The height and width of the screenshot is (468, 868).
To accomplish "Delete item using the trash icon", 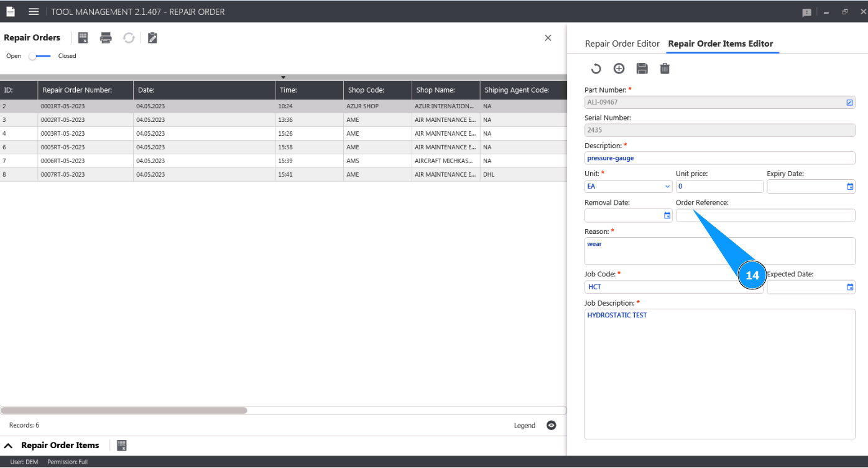I will [665, 68].
